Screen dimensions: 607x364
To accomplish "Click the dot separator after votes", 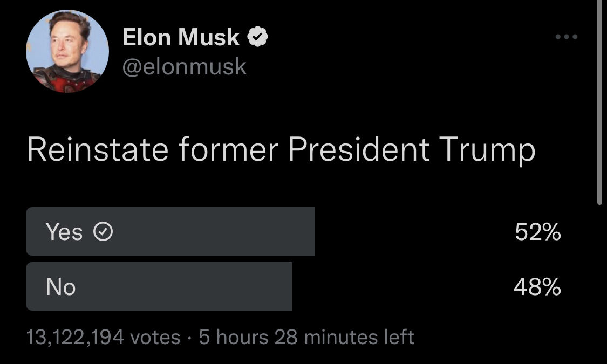I will (x=189, y=339).
